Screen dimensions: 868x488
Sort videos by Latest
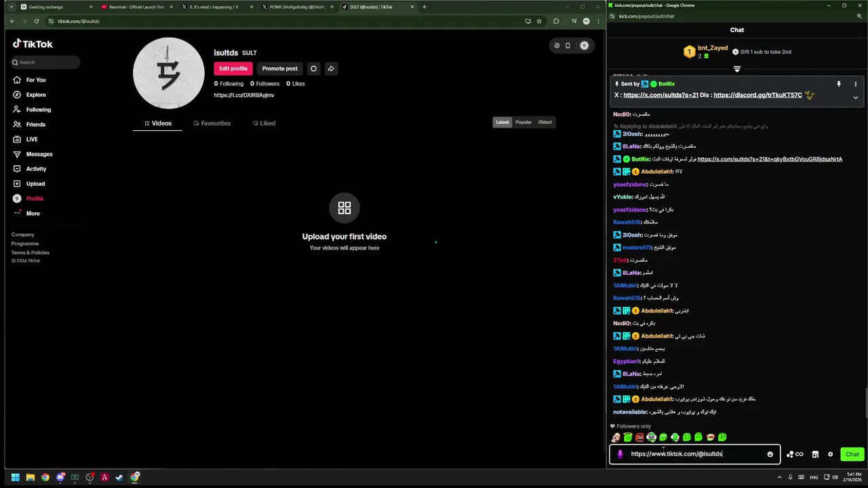coord(502,122)
